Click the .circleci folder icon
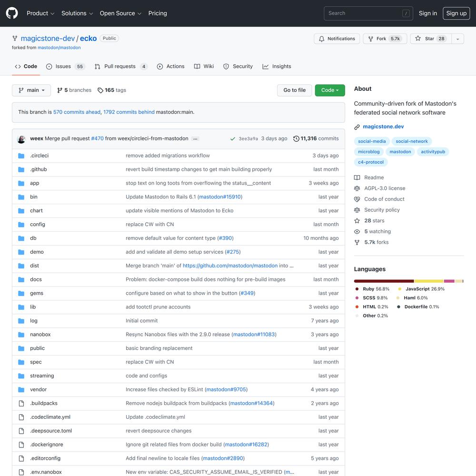 21,156
